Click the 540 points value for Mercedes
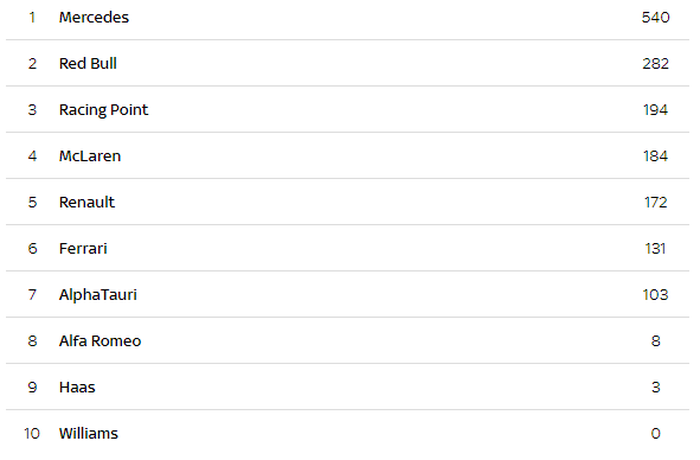The height and width of the screenshot is (460, 700). pos(655,18)
